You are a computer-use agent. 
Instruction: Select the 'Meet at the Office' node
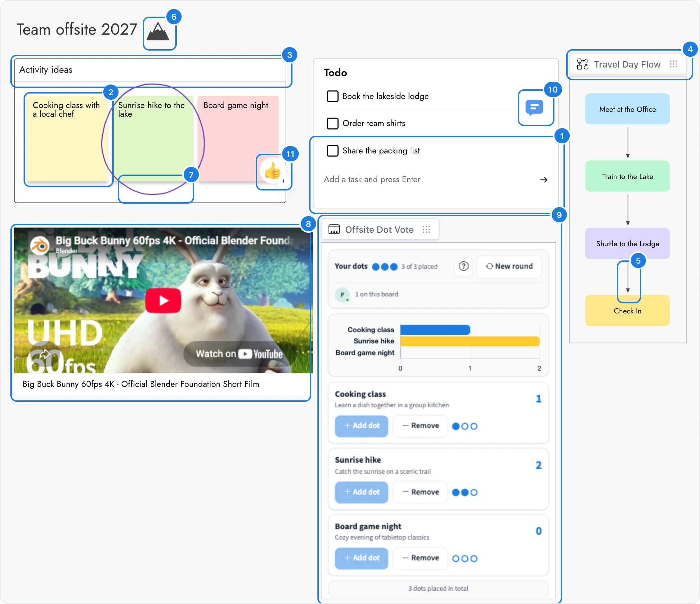click(628, 109)
